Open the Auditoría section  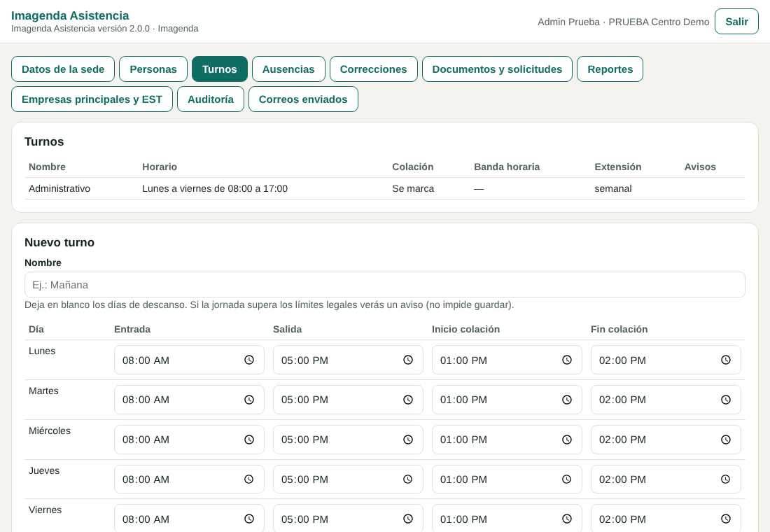[211, 99]
